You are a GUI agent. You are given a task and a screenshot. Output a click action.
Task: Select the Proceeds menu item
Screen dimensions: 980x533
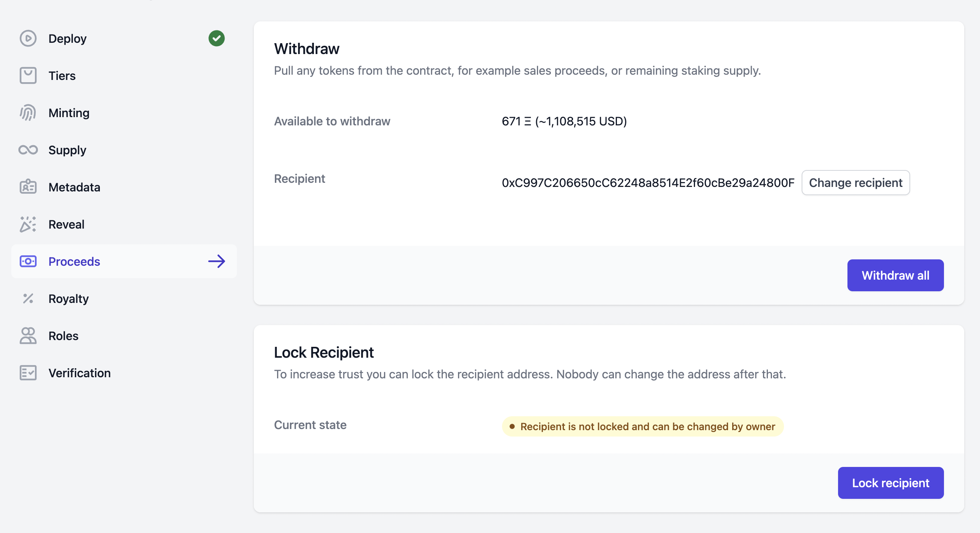click(x=124, y=262)
